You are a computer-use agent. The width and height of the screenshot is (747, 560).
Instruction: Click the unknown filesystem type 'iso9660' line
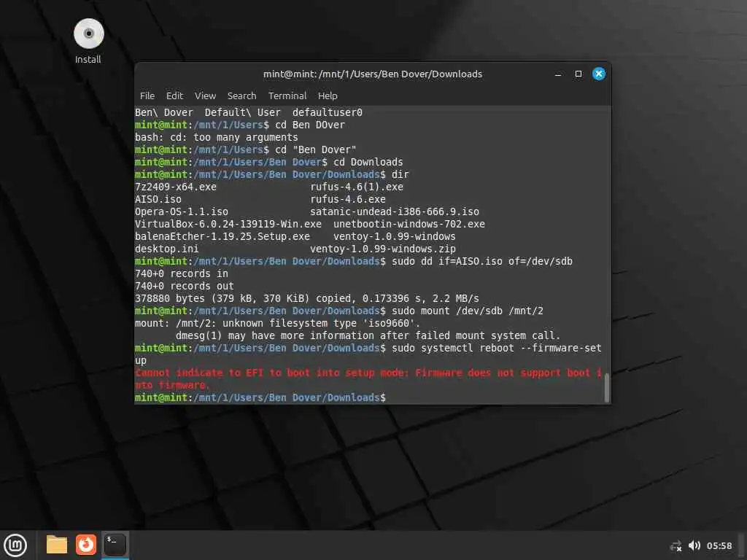[278, 323]
